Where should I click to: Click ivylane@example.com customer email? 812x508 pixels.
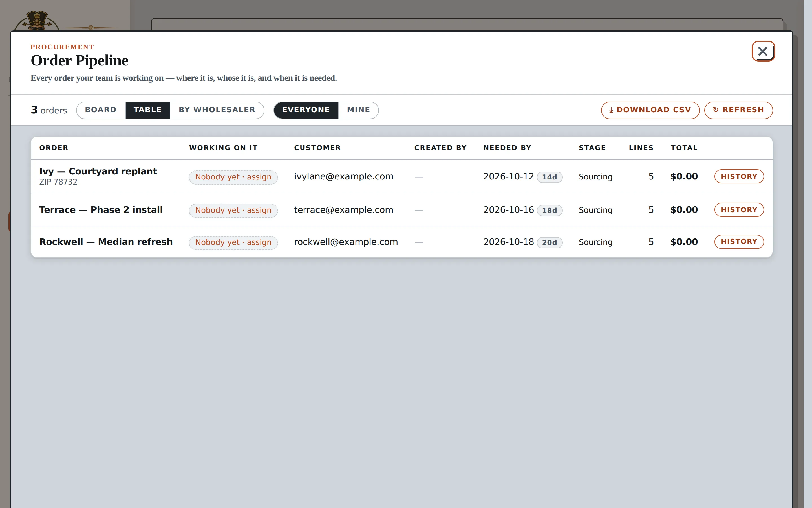pyautogui.click(x=344, y=176)
